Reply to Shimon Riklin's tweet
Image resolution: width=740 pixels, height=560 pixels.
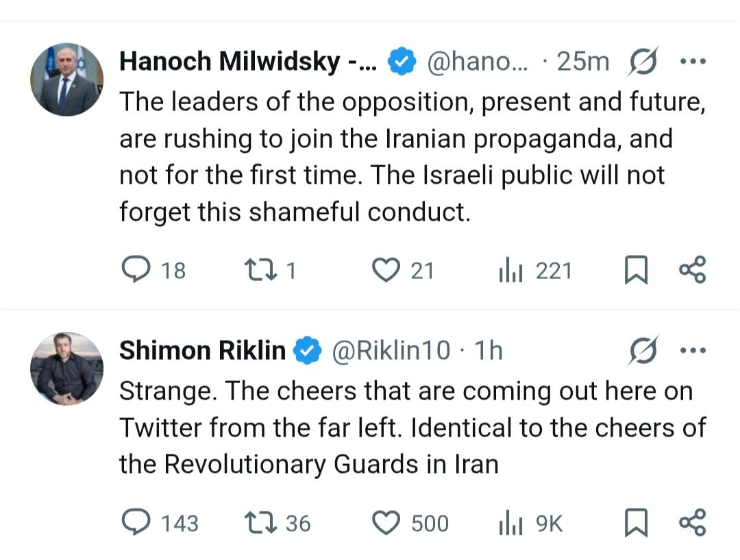[135, 524]
